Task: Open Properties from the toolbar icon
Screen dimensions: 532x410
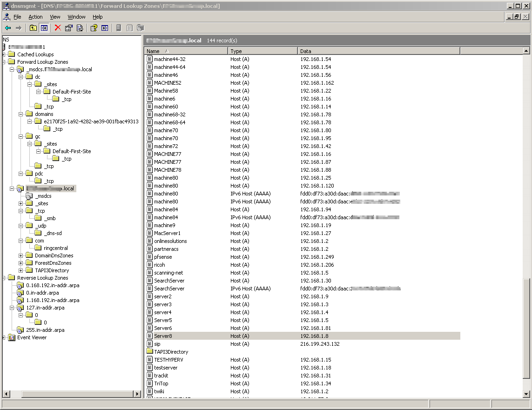Action: click(69, 28)
